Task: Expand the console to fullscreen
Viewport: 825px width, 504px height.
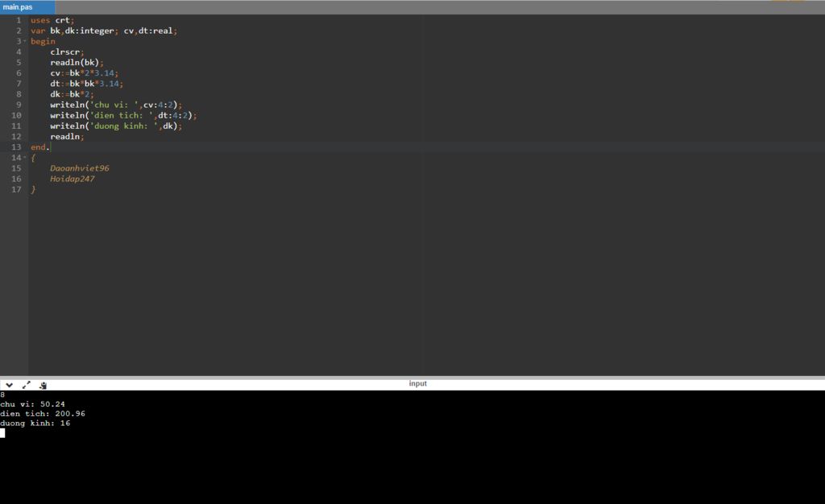Action: point(27,385)
